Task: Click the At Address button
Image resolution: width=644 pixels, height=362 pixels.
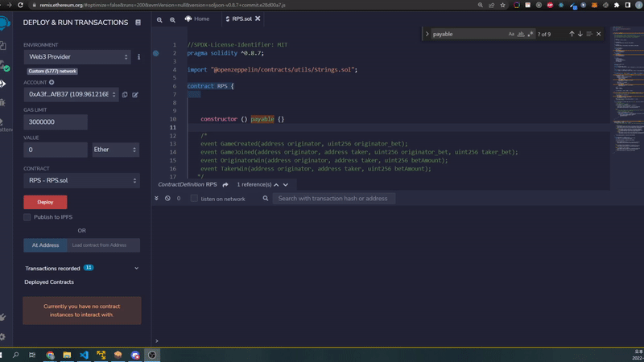Action: (x=44, y=245)
